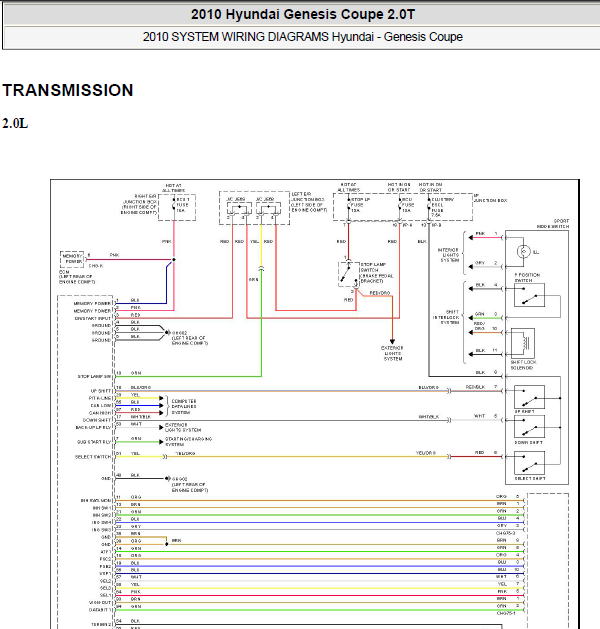
Task: Click the 'STOP LAMP SW' pin label
Action: click(95, 377)
